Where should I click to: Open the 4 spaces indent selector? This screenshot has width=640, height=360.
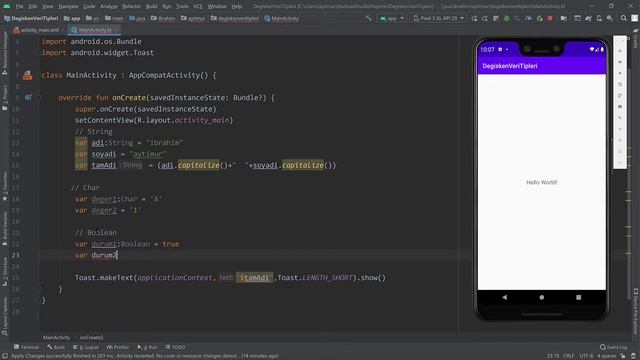(x=606, y=356)
